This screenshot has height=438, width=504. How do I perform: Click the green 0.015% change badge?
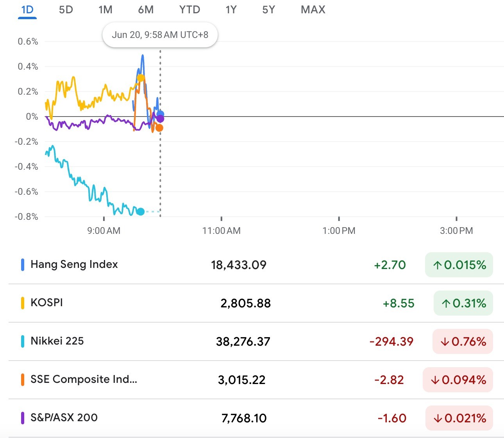pyautogui.click(x=459, y=265)
